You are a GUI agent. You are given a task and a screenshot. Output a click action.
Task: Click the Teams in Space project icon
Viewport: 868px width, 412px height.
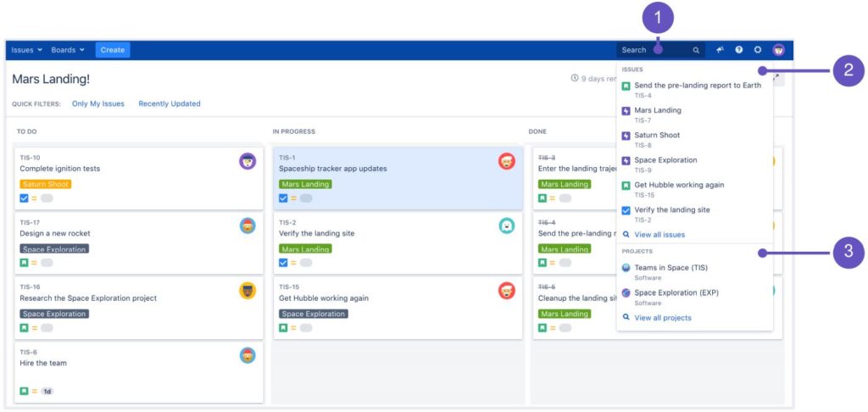click(626, 268)
